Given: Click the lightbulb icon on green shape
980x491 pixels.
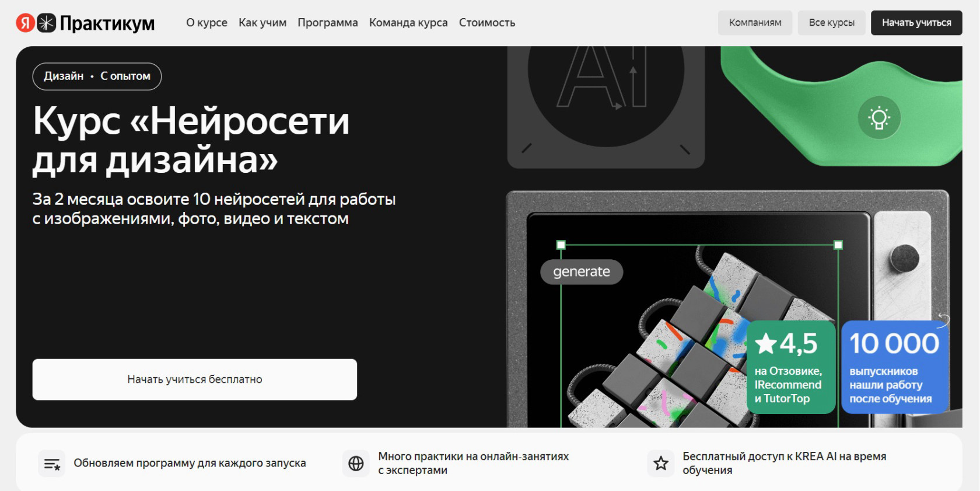Looking at the screenshot, I should [x=879, y=118].
